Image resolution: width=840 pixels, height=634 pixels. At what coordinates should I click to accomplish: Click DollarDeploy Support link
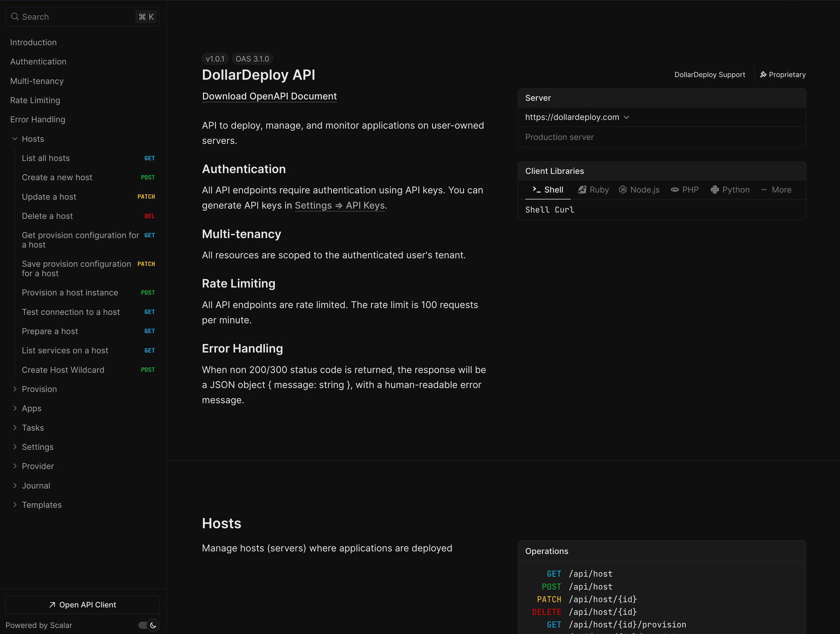click(x=709, y=75)
